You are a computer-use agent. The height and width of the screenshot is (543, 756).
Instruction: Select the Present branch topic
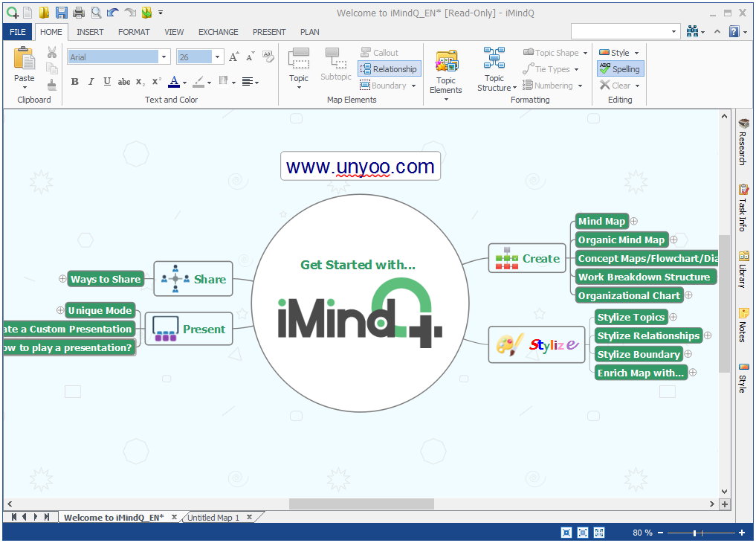pyautogui.click(x=189, y=329)
